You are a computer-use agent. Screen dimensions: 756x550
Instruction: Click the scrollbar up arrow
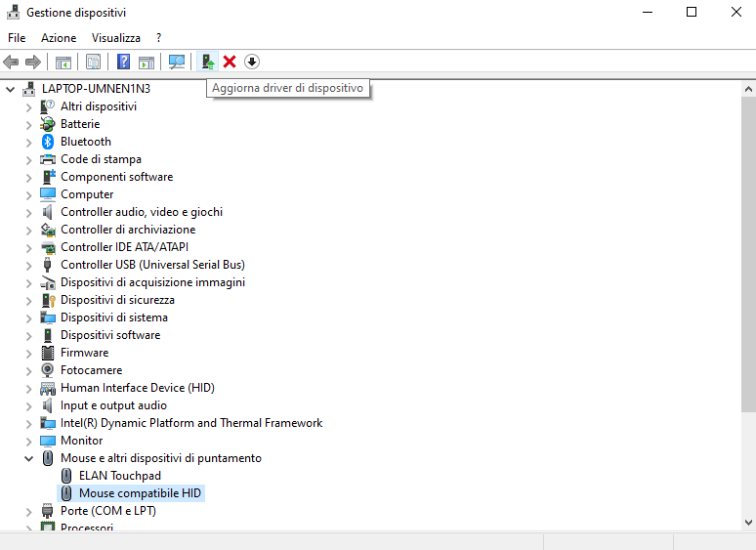(x=748, y=89)
